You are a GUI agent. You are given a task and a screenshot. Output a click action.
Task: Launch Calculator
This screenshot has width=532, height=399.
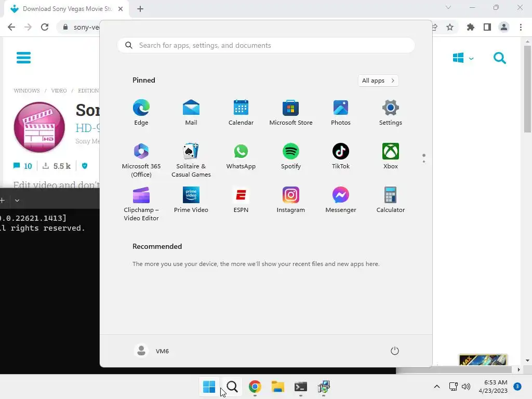click(391, 200)
